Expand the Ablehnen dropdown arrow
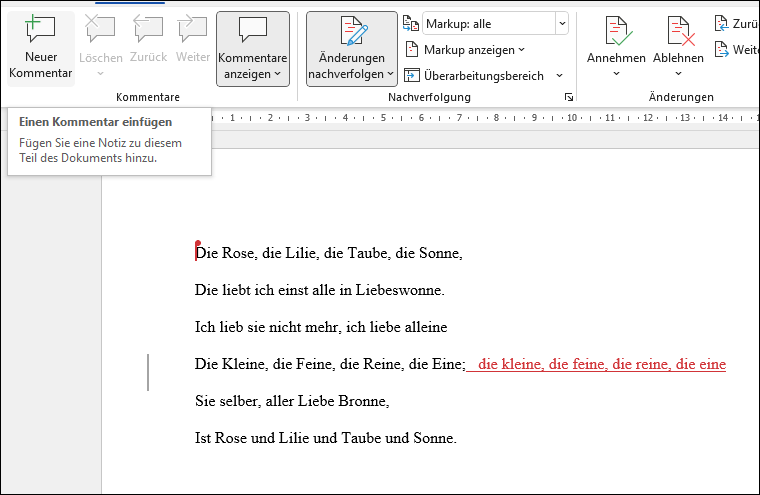 (679, 74)
